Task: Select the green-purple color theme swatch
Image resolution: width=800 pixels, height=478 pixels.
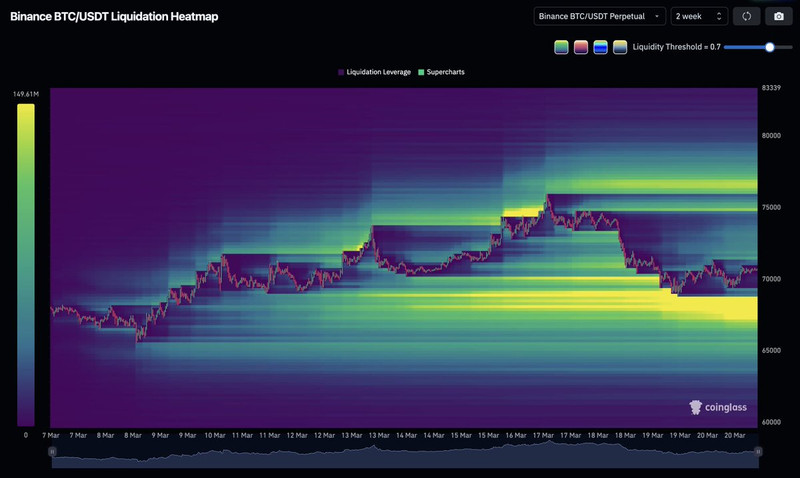Action: (562, 47)
